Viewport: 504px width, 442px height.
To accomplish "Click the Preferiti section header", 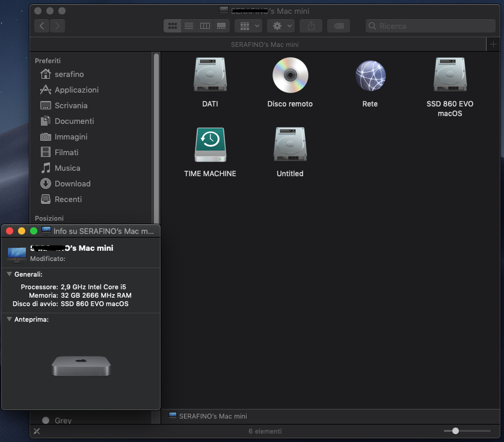I will [48, 61].
